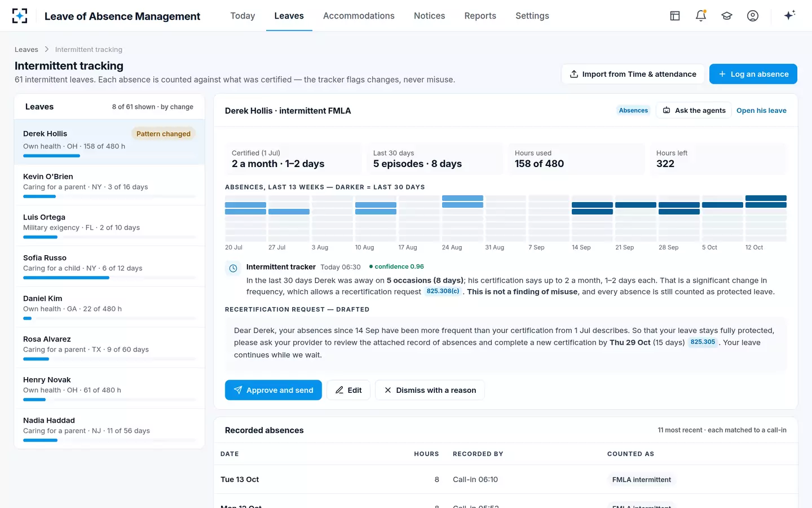
Task: Select Nadia Haddad leave row
Action: pyautogui.click(x=109, y=428)
